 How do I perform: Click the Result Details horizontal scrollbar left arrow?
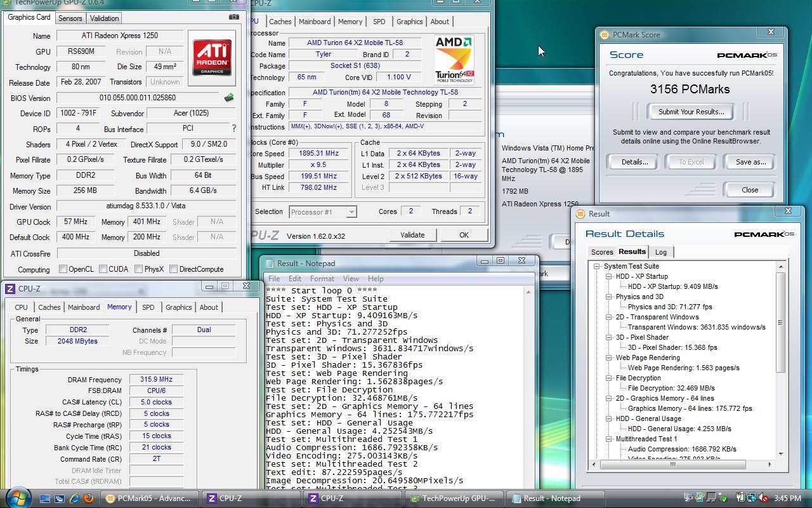pos(594,464)
